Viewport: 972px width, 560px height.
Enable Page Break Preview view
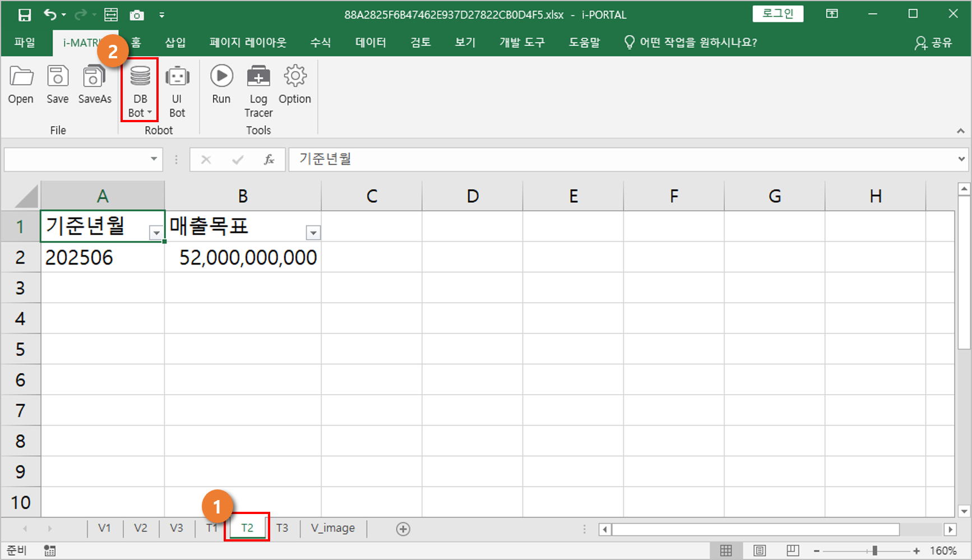point(793,550)
